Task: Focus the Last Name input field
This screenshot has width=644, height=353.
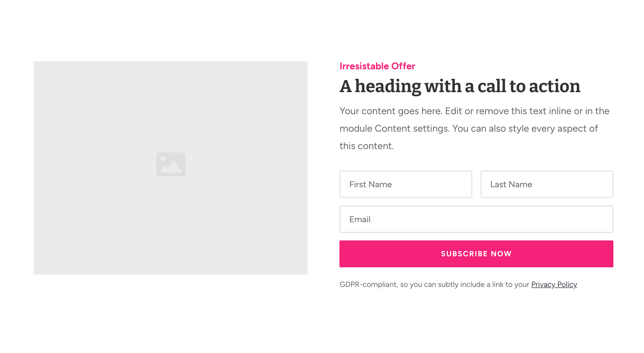Action: (547, 184)
